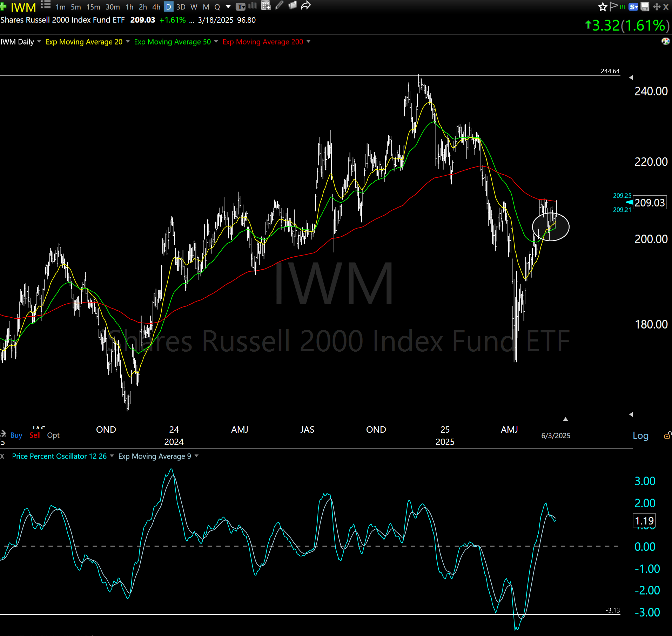Switch to the 2h timeframe
The width and height of the screenshot is (672, 636).
pyautogui.click(x=143, y=7)
